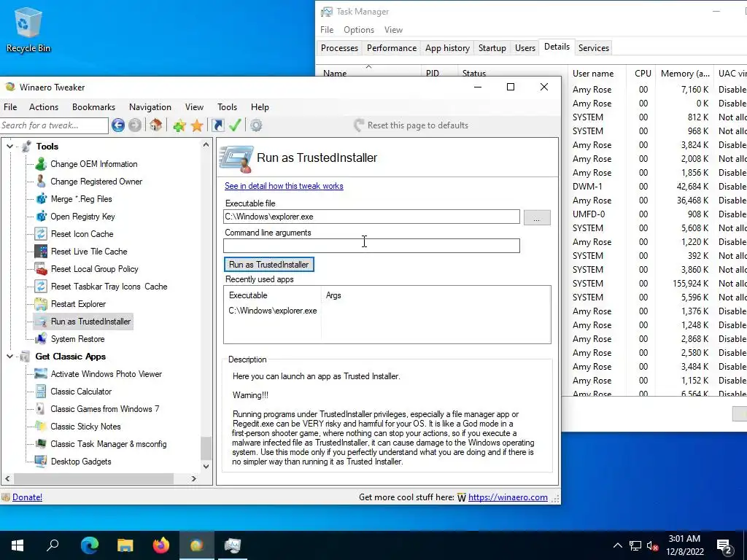Collapse the Get Classic Apps tree node
747x560 pixels.
tap(9, 356)
